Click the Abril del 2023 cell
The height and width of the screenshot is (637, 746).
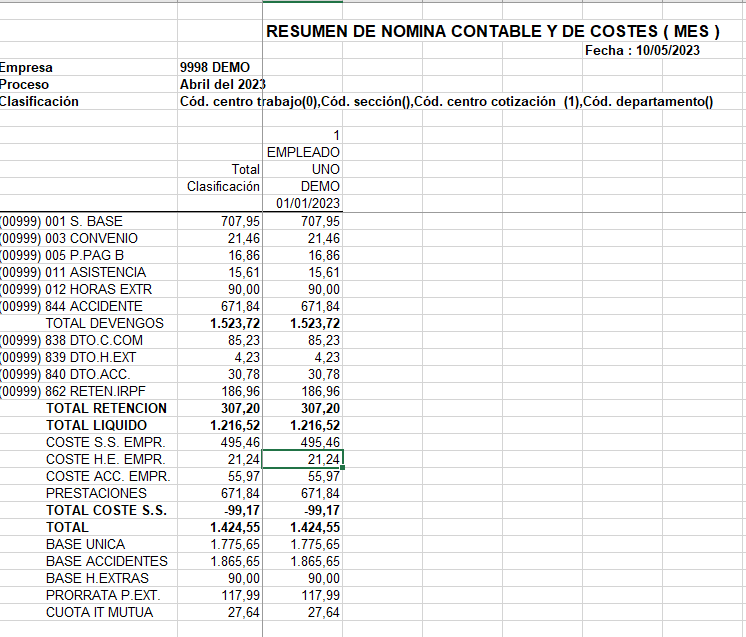(x=222, y=84)
